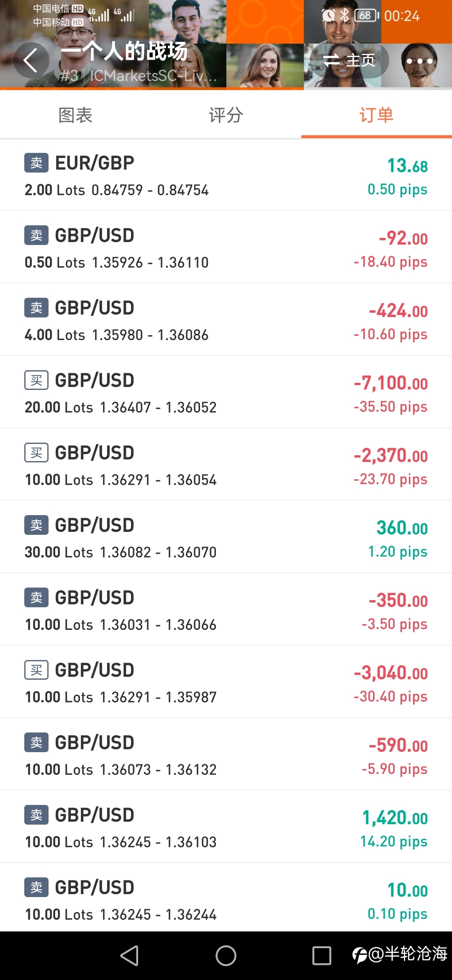Tap the 卖 badge on the 30.00 Lots order
Screen dimensions: 452x980
click(36, 525)
